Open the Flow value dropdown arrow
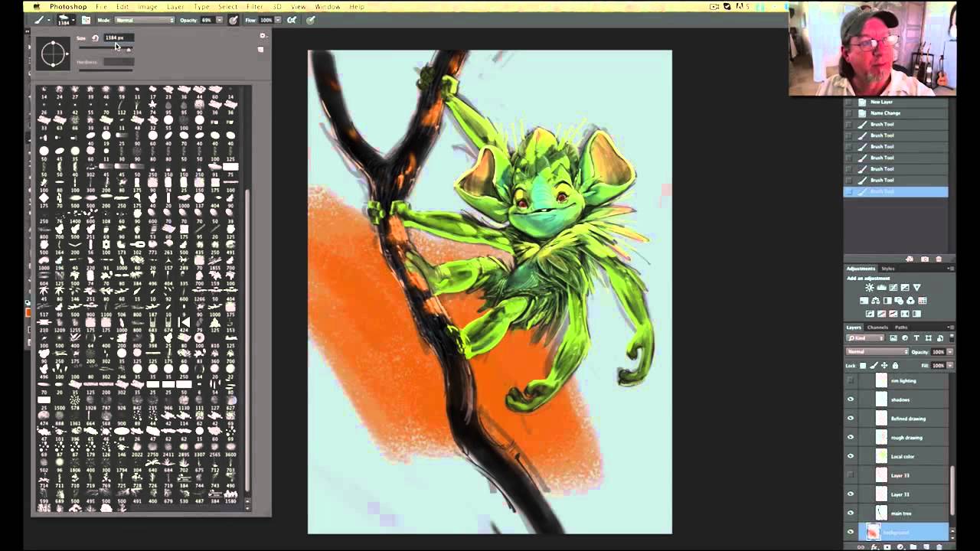The width and height of the screenshot is (980, 551). [x=277, y=20]
